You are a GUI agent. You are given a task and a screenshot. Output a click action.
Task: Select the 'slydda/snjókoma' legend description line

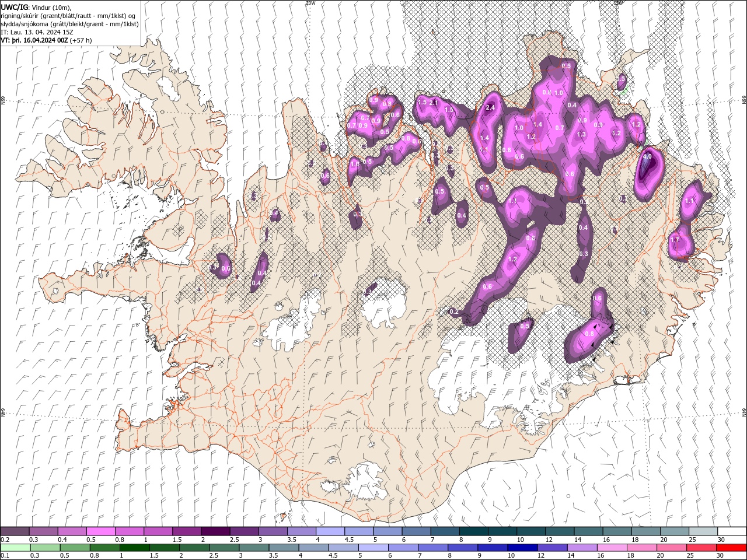(x=70, y=24)
